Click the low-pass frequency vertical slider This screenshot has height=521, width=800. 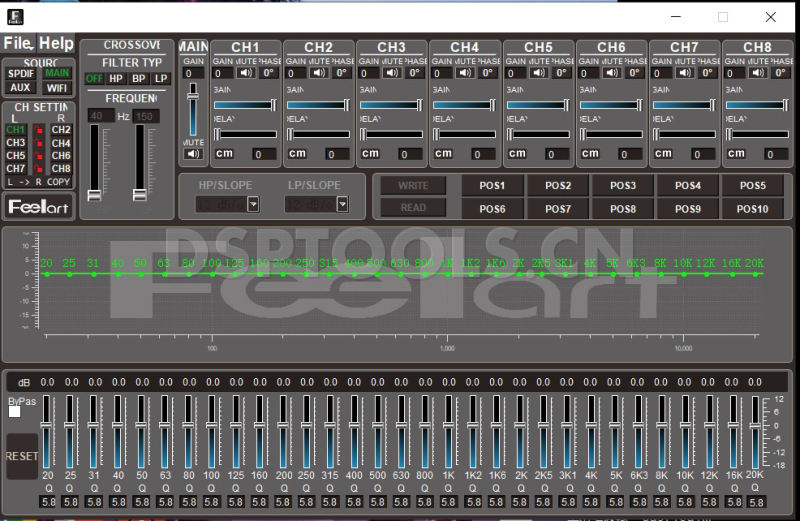[140, 162]
